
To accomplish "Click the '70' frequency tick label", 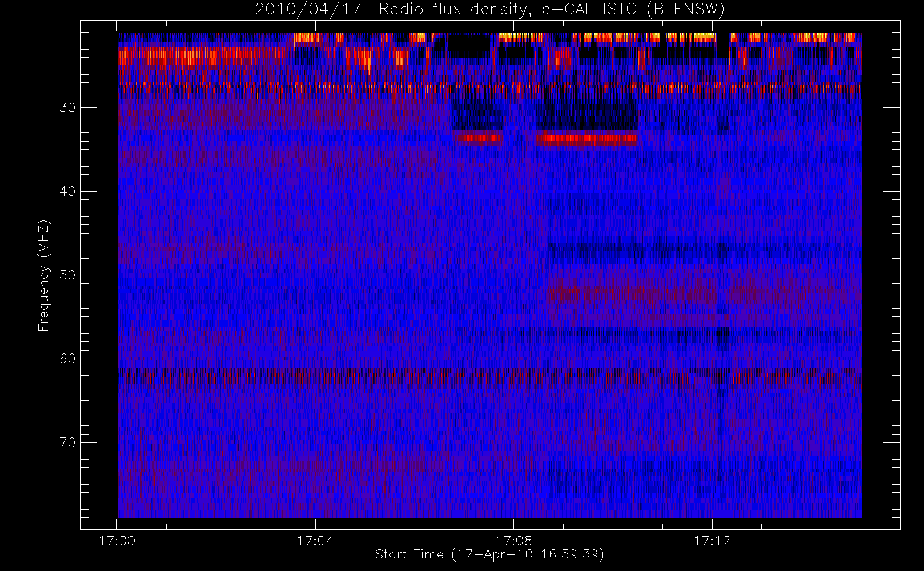I will [67, 443].
